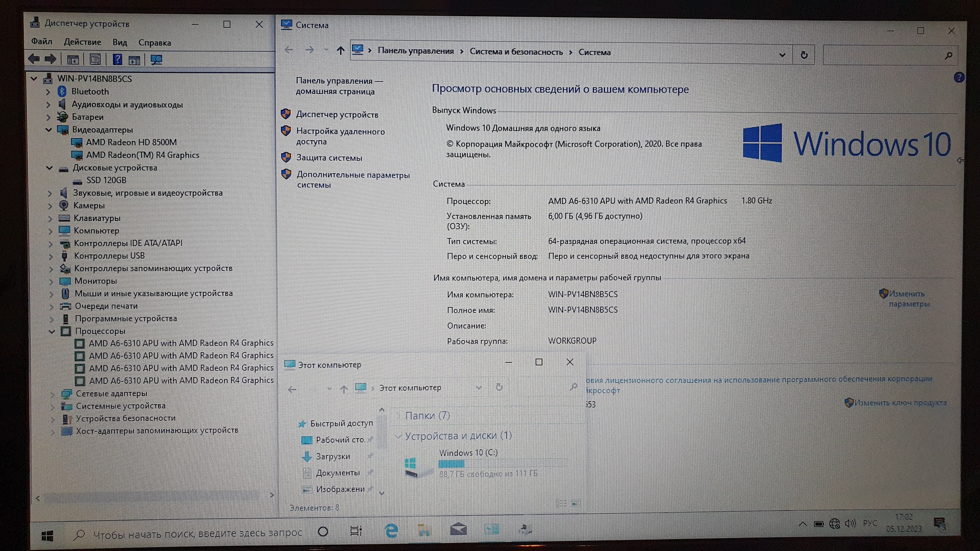Click Изменить ключ продукта link

(x=900, y=403)
